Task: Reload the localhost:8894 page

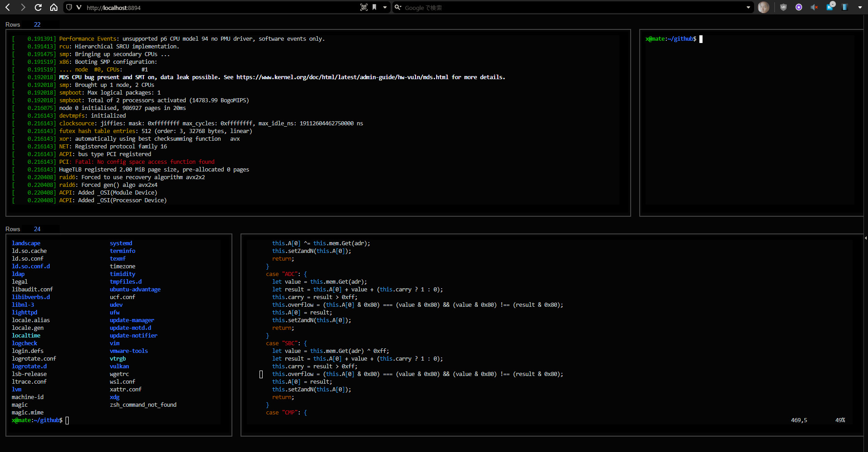Action: click(x=38, y=7)
